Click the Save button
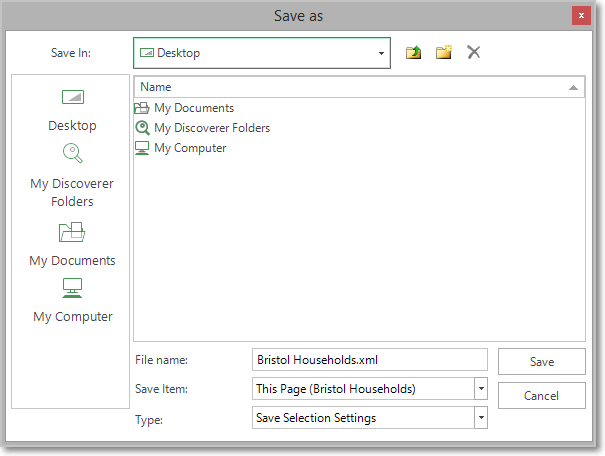 pyautogui.click(x=542, y=361)
